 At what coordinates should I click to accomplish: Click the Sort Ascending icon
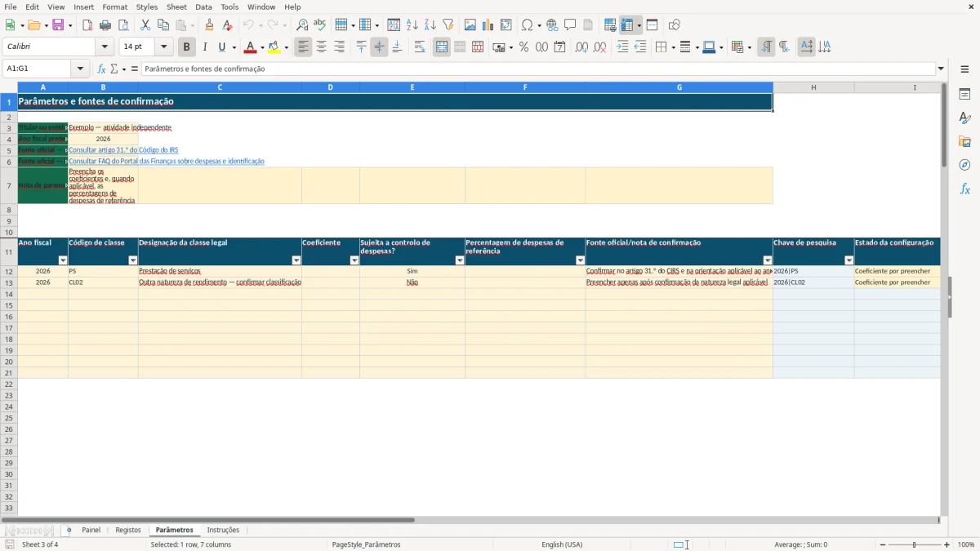tap(412, 25)
